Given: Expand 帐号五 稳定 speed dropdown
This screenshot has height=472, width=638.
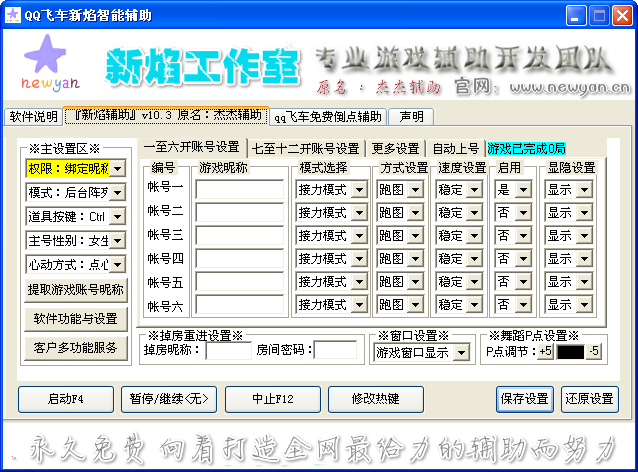Looking at the screenshot, I should pos(474,282).
